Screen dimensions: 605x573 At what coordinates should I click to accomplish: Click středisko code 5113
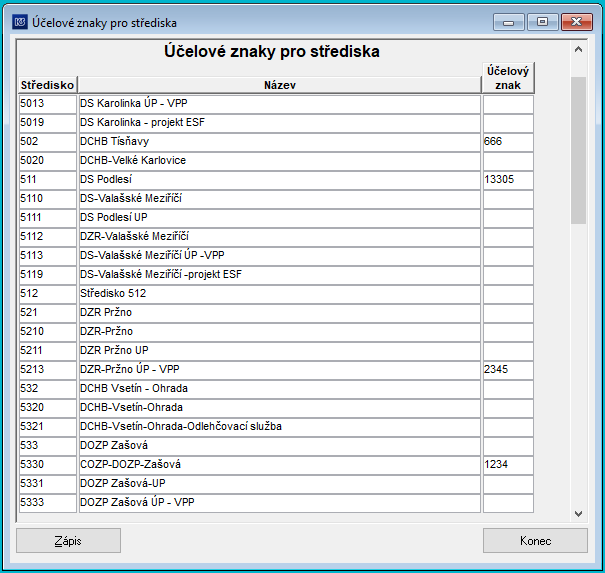pos(48,255)
